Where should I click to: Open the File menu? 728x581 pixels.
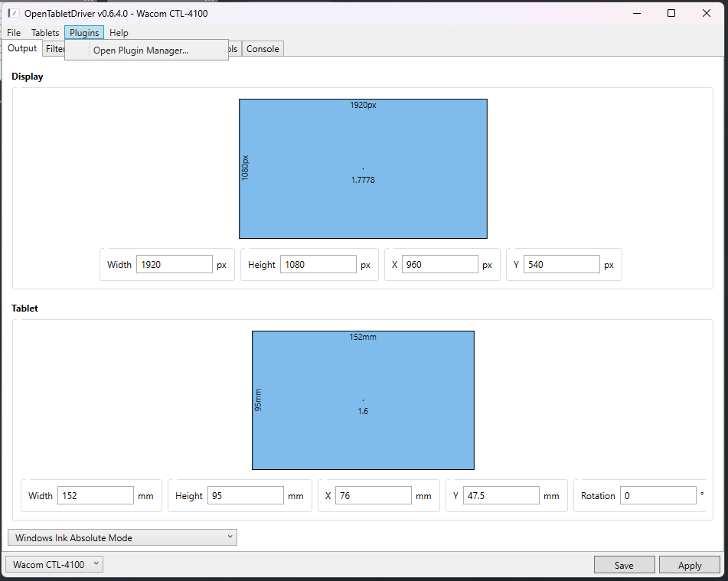pyautogui.click(x=13, y=32)
